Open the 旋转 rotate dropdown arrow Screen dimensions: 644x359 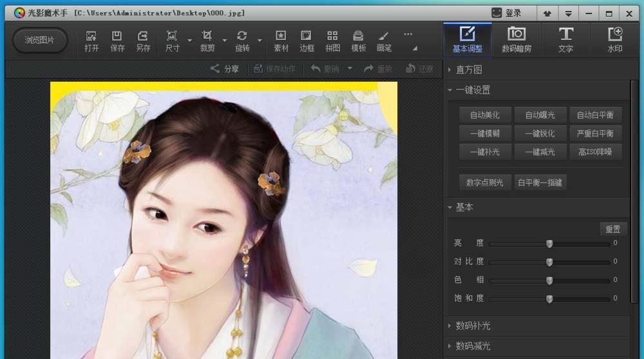(x=260, y=41)
